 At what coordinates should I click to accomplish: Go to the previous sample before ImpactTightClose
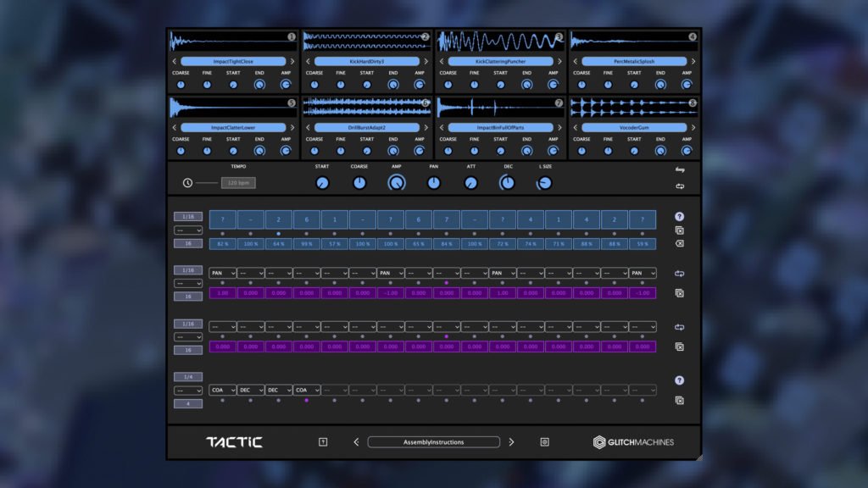click(175, 62)
